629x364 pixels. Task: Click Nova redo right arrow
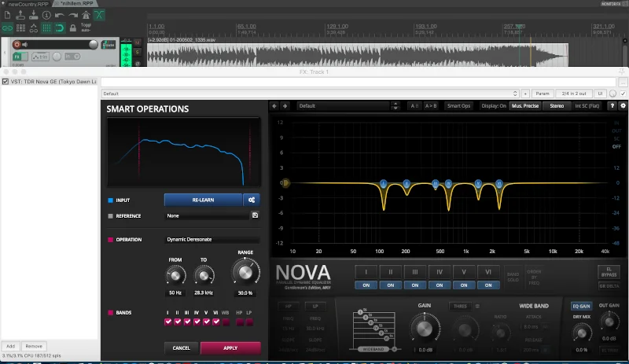pos(285,106)
